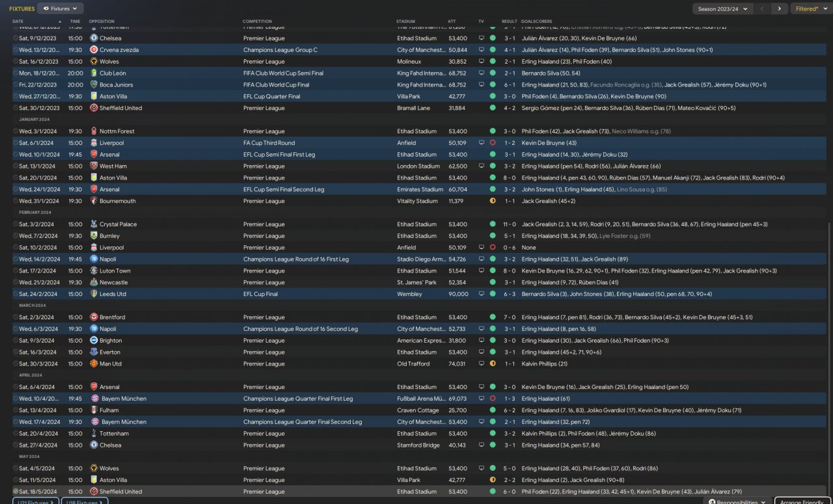The height and width of the screenshot is (504, 833).
Task: Click the Luton Town club badge
Action: [x=94, y=271]
